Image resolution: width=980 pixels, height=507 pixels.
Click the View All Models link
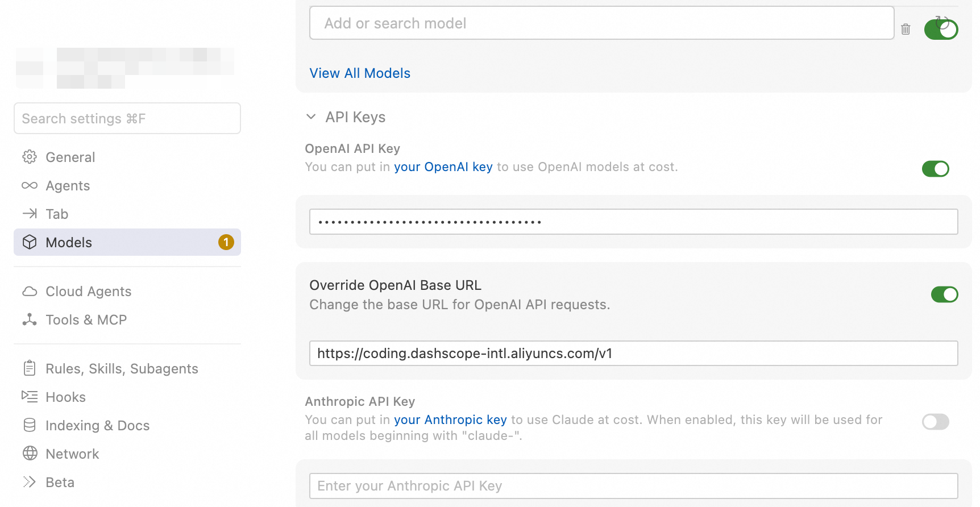click(x=360, y=73)
